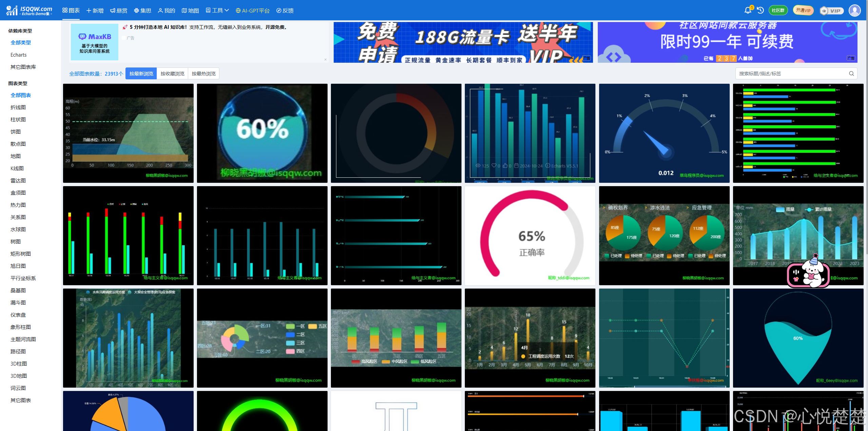
Task: Collapse the 依赖库类型 sidebar section
Action: tap(20, 31)
